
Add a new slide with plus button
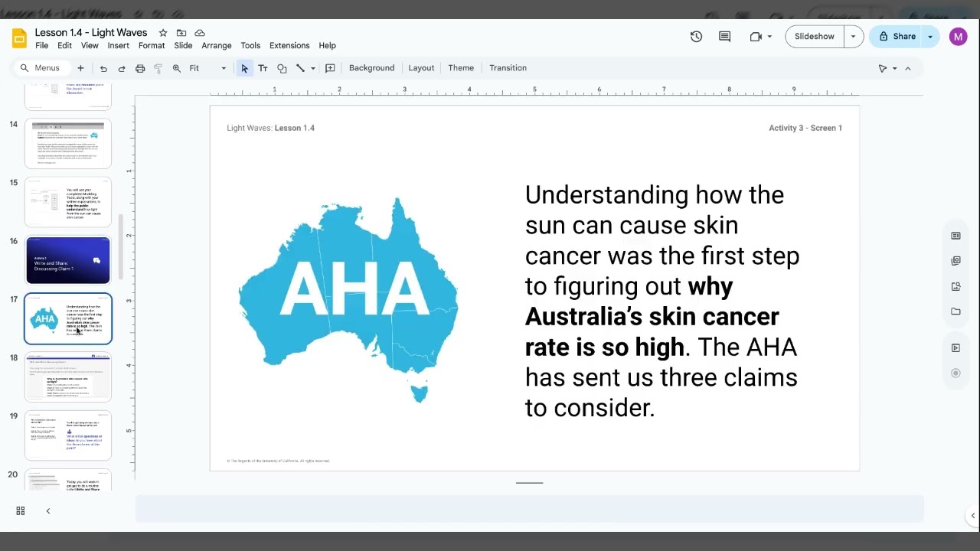tap(80, 68)
